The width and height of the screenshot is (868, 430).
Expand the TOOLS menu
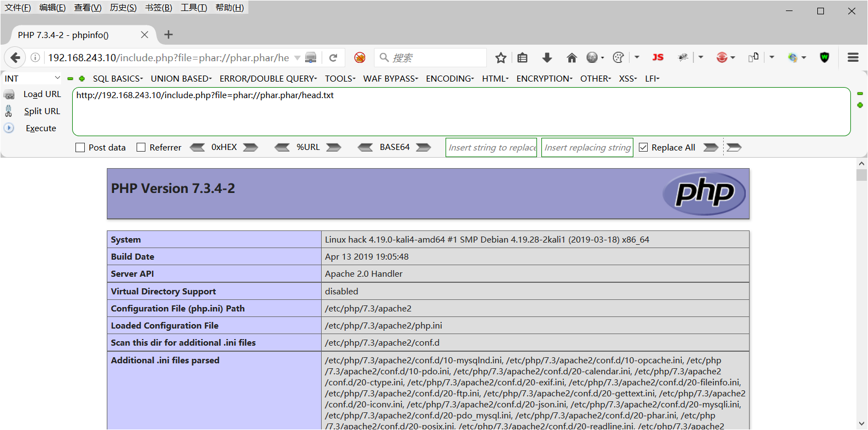coord(340,78)
